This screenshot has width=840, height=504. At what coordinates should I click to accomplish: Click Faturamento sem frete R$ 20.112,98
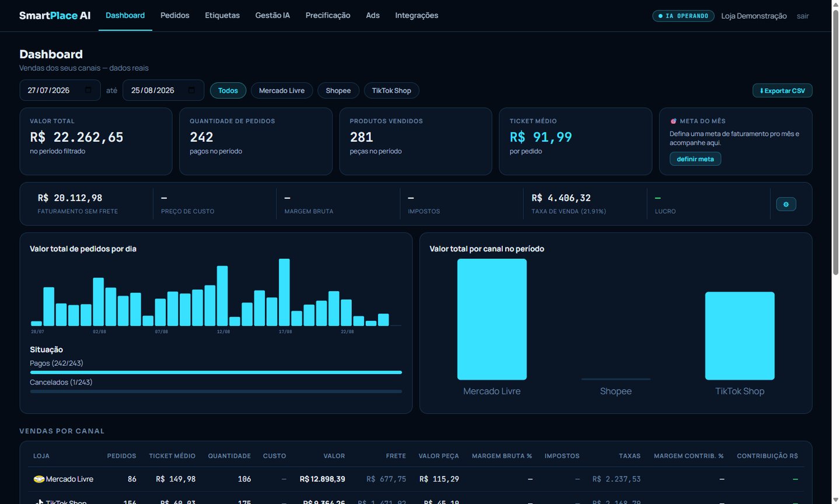coord(70,198)
